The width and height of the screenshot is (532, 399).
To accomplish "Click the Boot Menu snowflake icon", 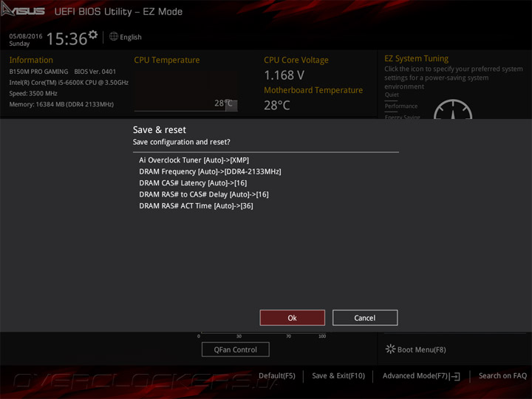I will click(x=390, y=349).
